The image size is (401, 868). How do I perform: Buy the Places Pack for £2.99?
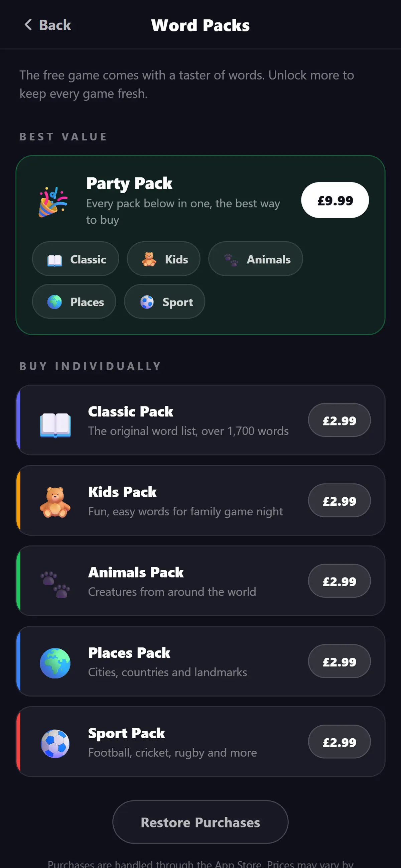(339, 661)
